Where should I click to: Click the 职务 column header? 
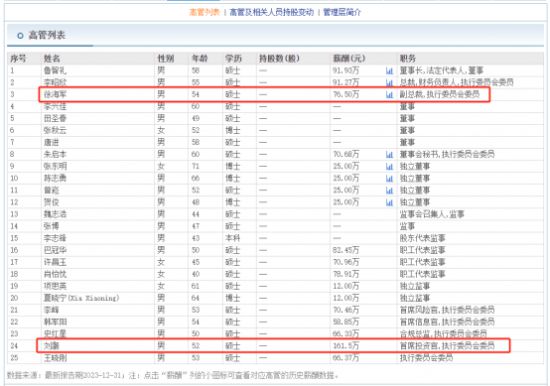408,58
